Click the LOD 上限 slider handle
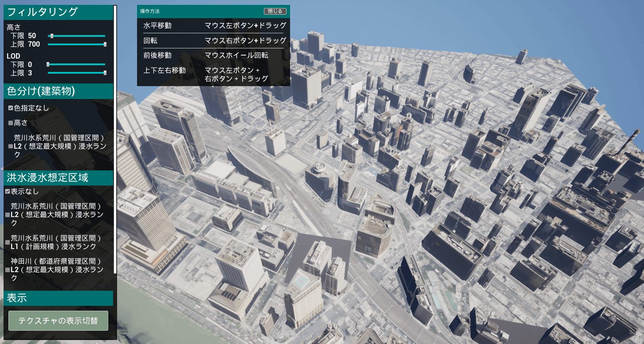Viewport: 644px width, 344px height. [105, 73]
